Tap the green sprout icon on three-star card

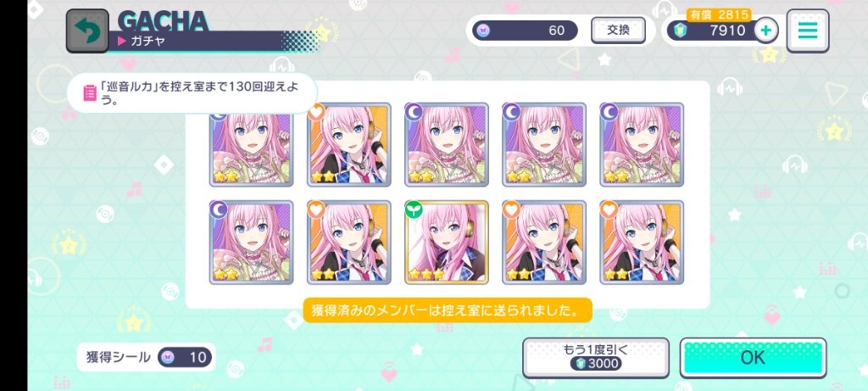point(414,209)
